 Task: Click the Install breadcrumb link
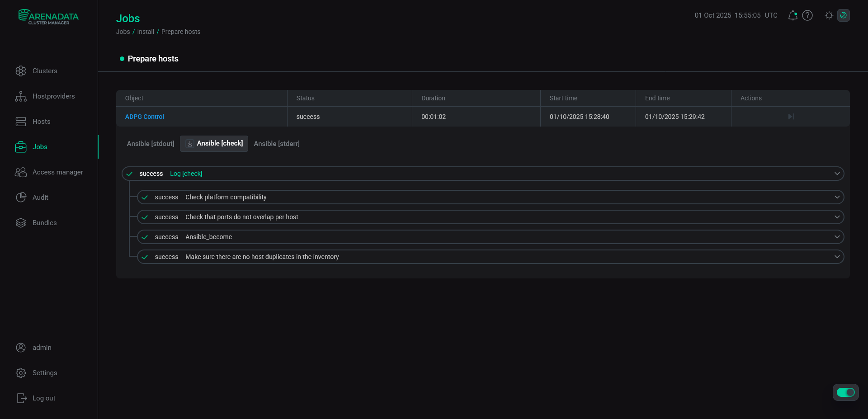pos(146,32)
